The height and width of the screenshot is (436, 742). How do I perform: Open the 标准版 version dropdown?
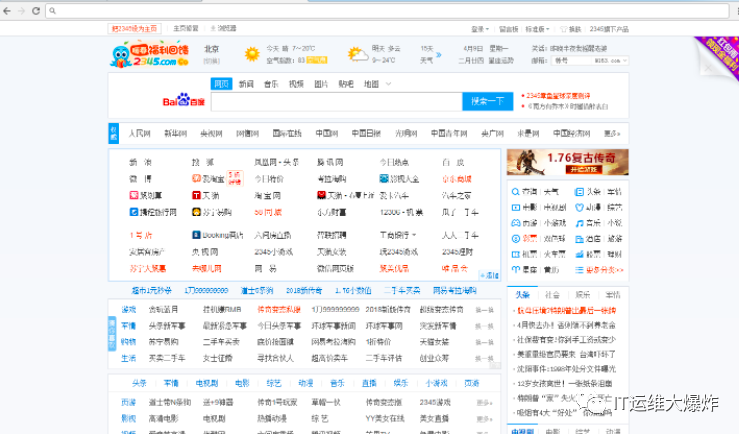coord(537,29)
